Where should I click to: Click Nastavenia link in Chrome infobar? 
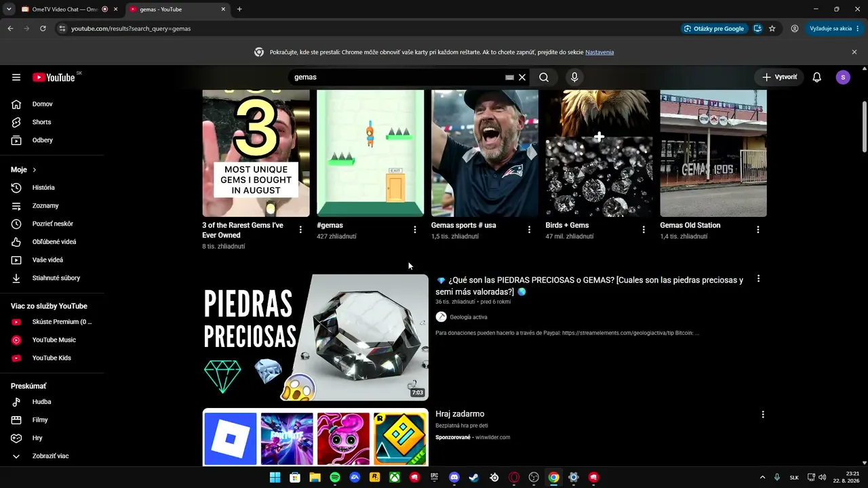click(x=599, y=52)
